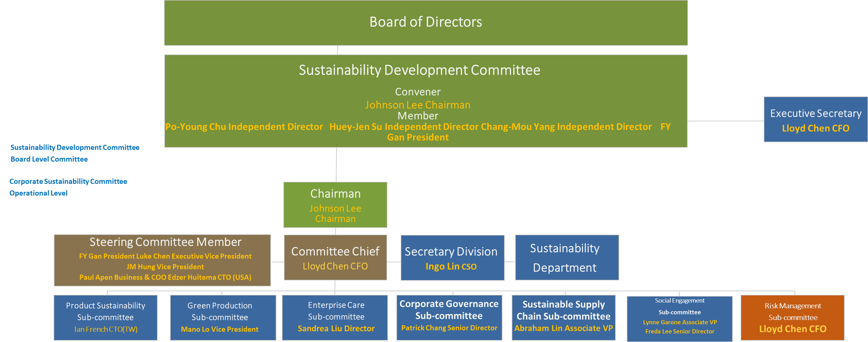Click the Corporate Sustainability Committee label
Image resolution: width=868 pixels, height=342 pixels.
click(x=69, y=182)
